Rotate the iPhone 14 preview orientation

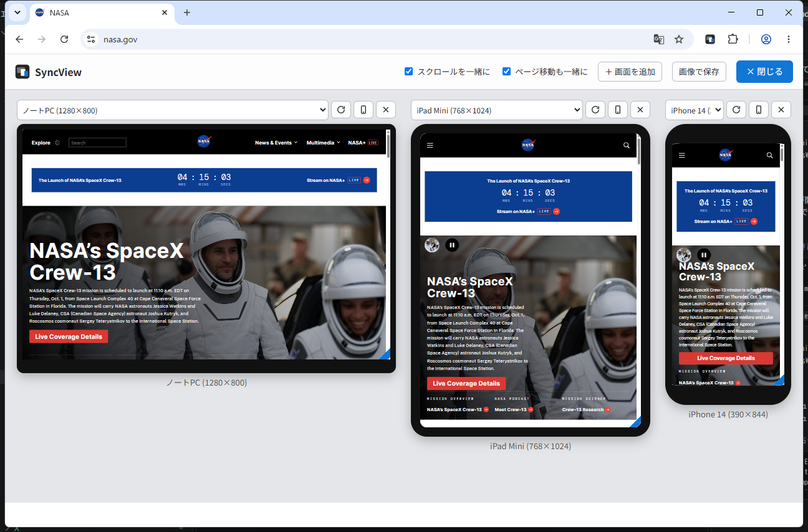point(759,110)
